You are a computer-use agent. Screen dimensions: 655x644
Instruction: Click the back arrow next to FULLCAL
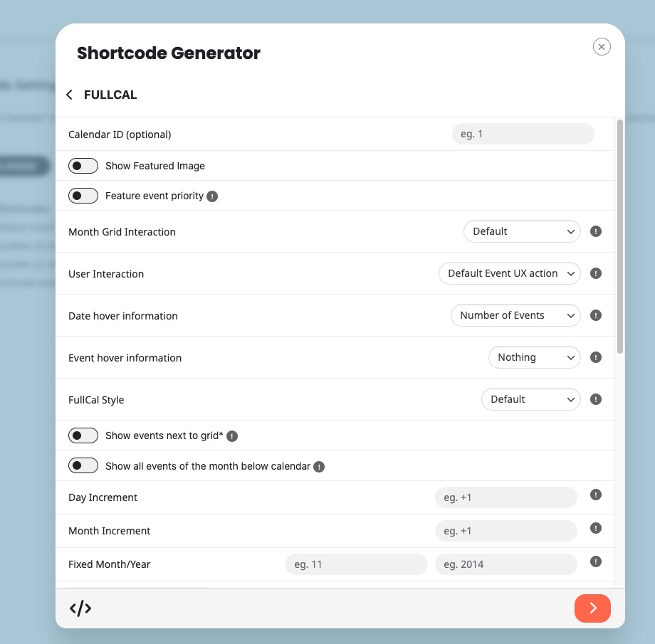[69, 95]
